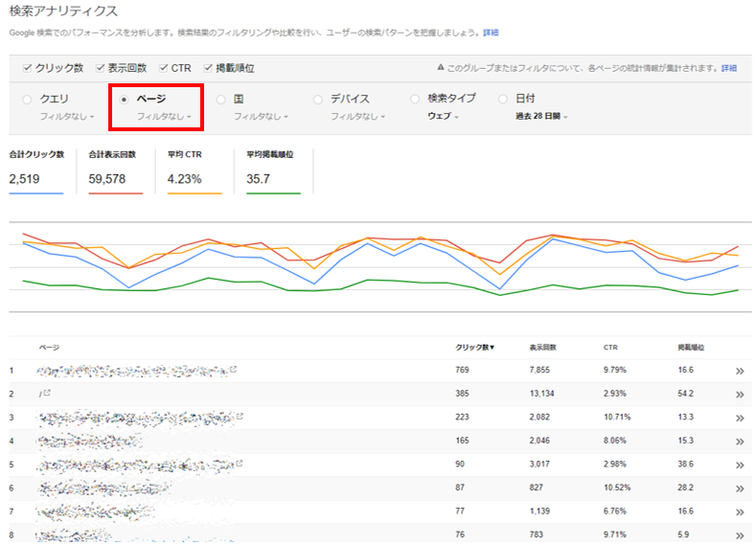Open the クエリ filter dropdown
Viewport: 756px width, 546px height.
(67, 117)
